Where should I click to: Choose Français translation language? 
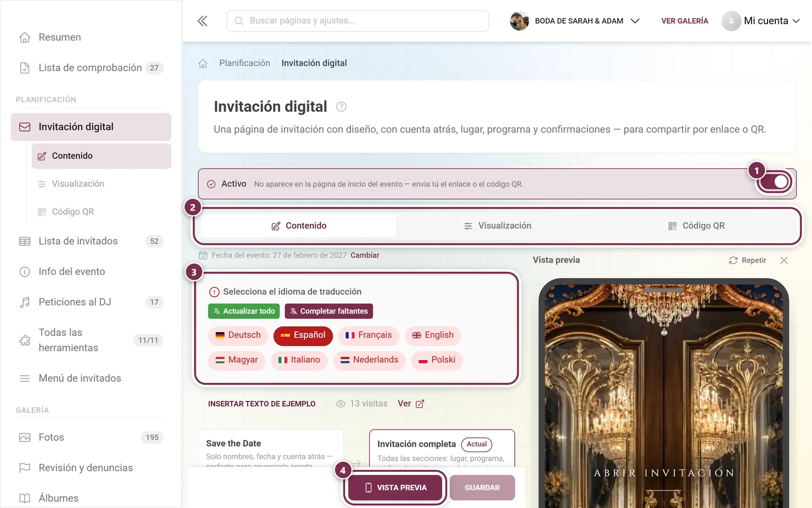coord(368,335)
